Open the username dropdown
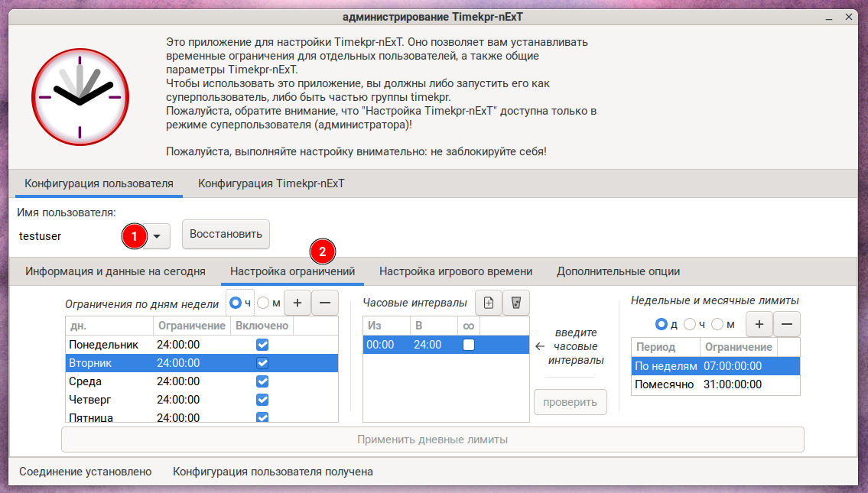This screenshot has height=493, width=868. 156,236
